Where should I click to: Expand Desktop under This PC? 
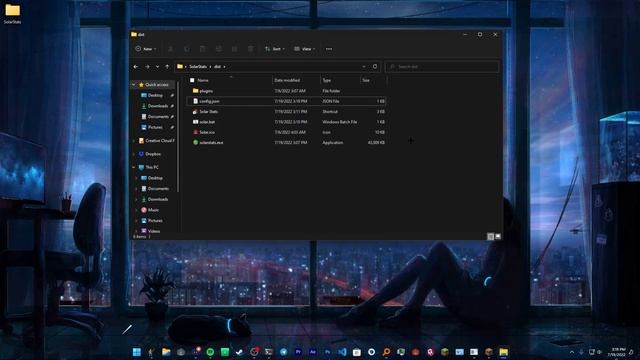pyautogui.click(x=136, y=178)
